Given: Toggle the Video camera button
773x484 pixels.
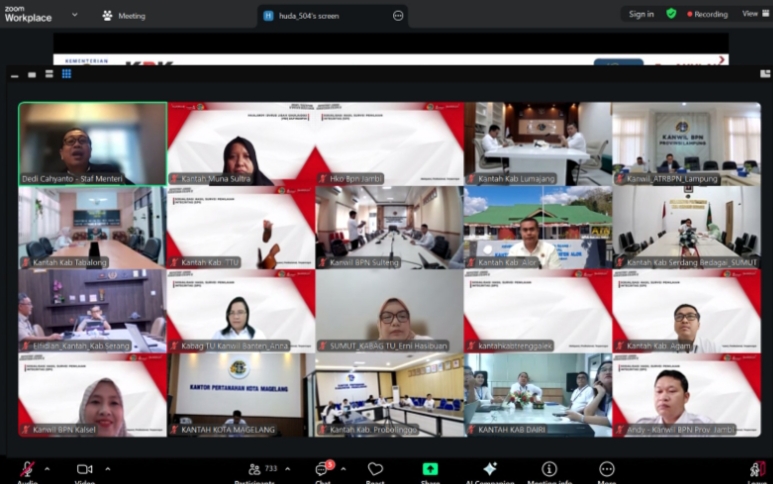Looking at the screenshot, I should tap(85, 469).
